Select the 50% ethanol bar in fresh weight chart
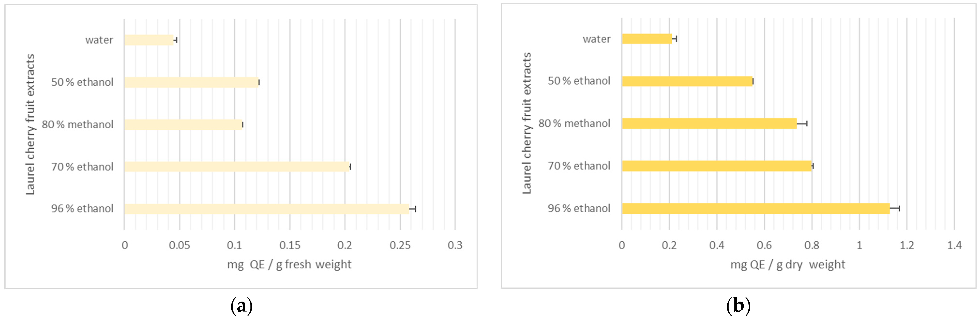This screenshot has height=320, width=980. click(191, 82)
